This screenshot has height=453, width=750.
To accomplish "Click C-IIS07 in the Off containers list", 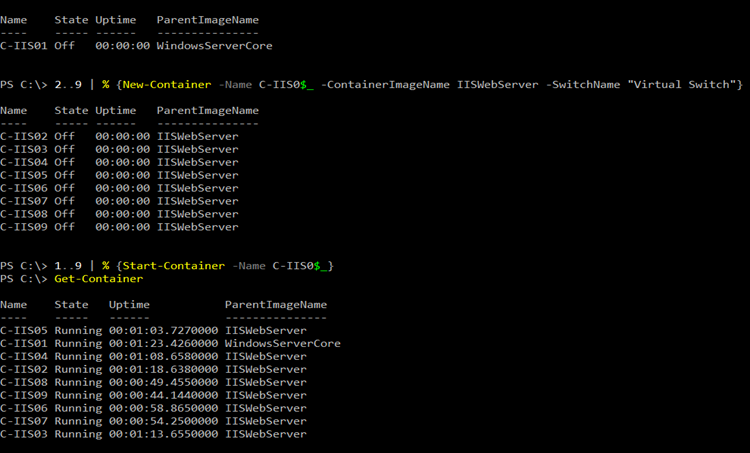I will [x=23, y=201].
